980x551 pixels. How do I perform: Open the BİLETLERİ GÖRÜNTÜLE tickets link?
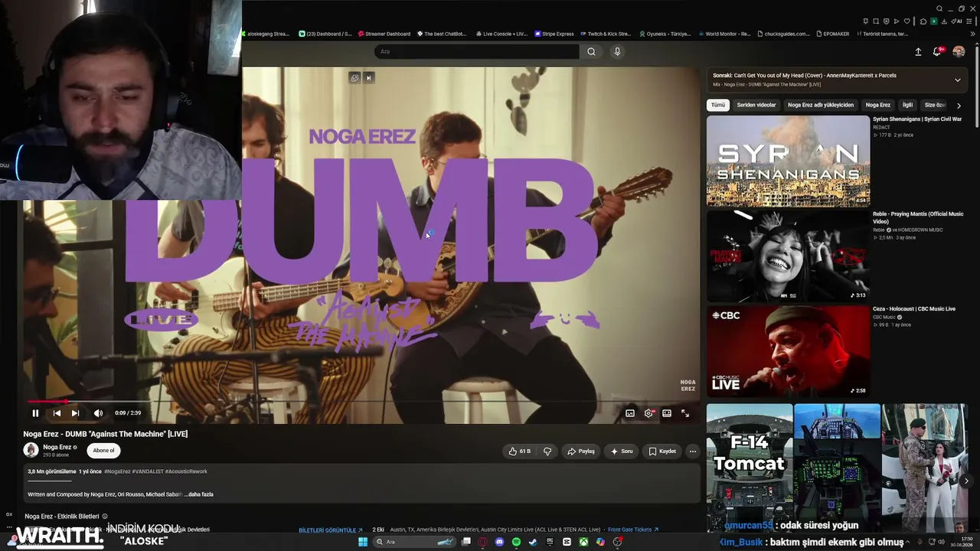point(331,530)
